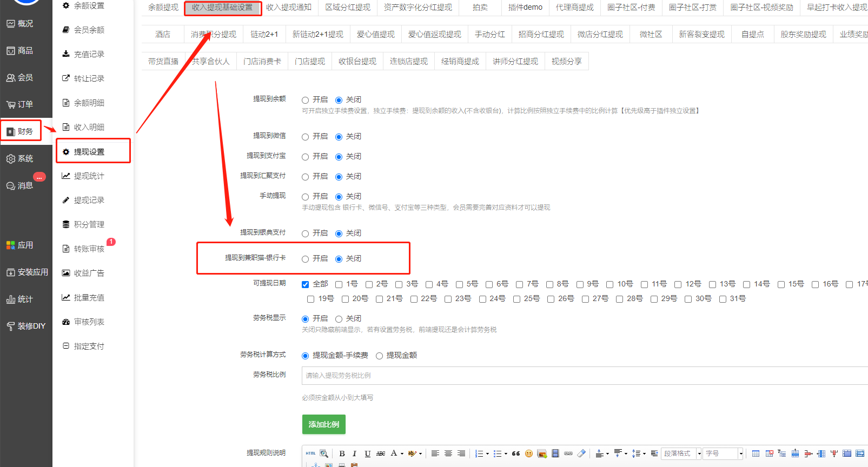This screenshot has width=868, height=467.
Task: Apply underline formatting in editor toolbar
Action: pos(368,453)
